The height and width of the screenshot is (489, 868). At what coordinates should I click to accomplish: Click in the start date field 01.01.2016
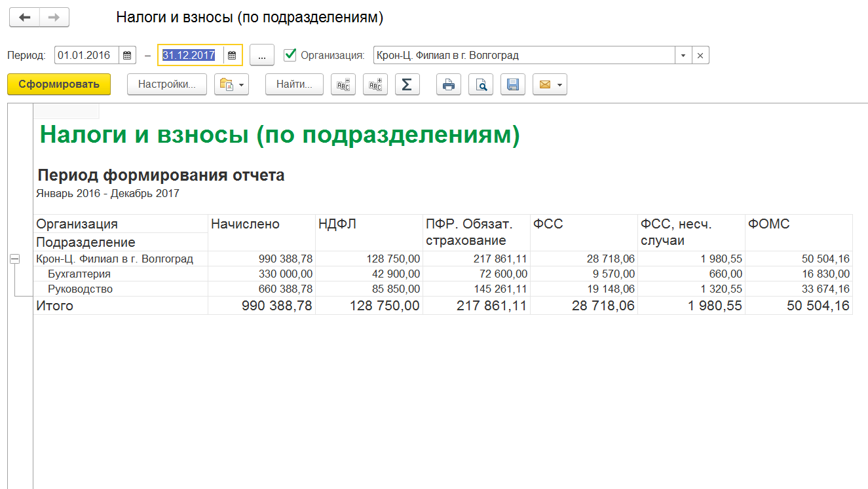click(87, 56)
